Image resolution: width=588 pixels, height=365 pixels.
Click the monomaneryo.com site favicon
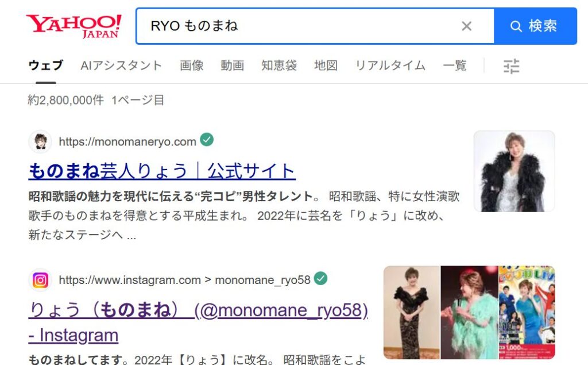(x=40, y=141)
